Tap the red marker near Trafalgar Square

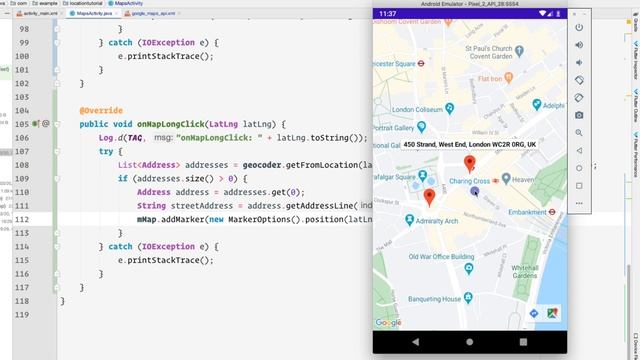pos(429,198)
